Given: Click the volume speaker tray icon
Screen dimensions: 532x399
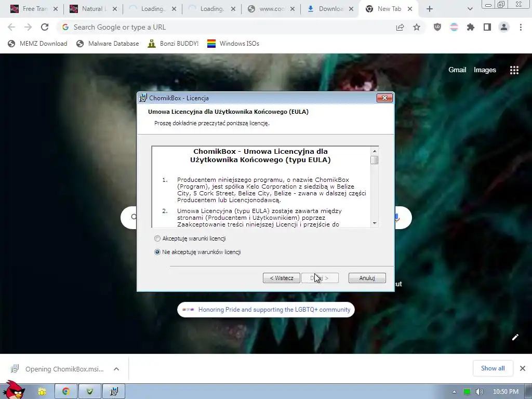Looking at the screenshot, I should (480, 392).
